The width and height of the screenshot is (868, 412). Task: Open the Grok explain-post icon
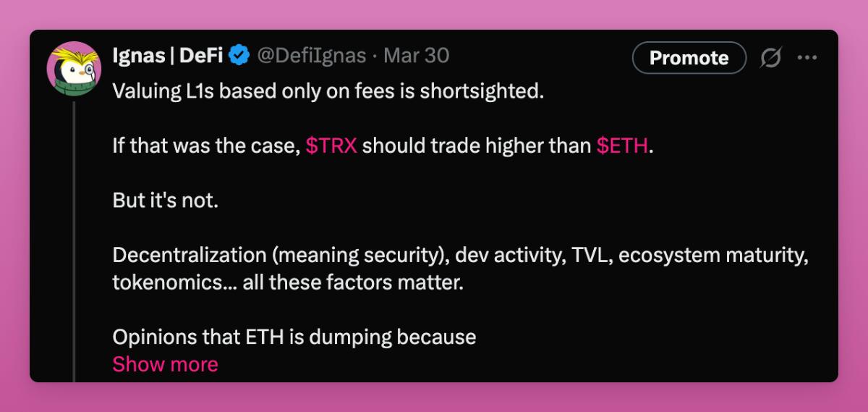(x=771, y=58)
